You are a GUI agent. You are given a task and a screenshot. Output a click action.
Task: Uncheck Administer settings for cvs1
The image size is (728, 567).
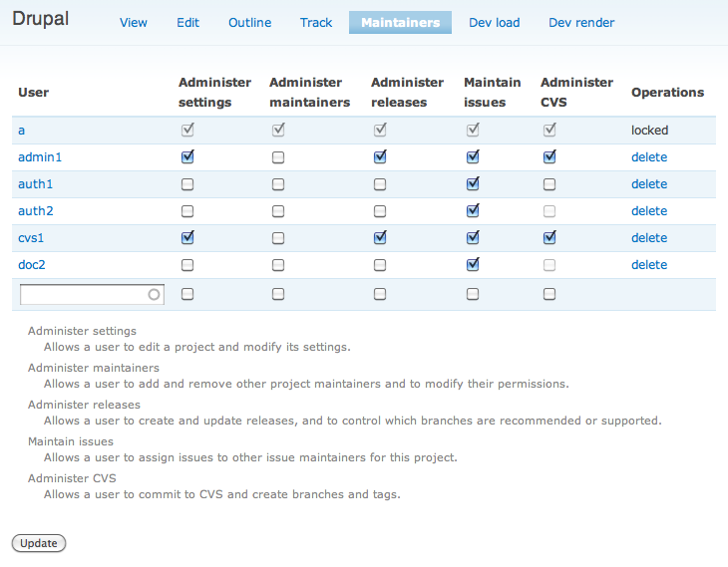tap(187, 238)
